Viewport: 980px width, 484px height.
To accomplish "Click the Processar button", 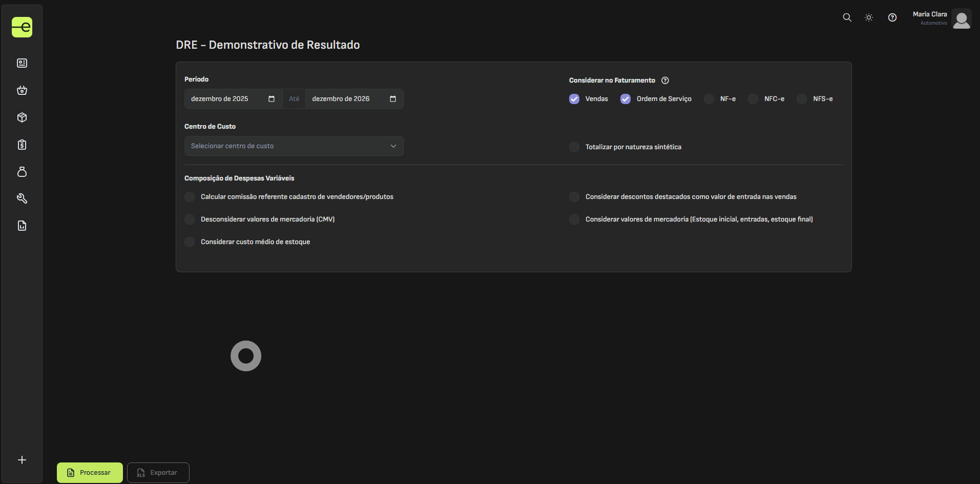I will (90, 473).
